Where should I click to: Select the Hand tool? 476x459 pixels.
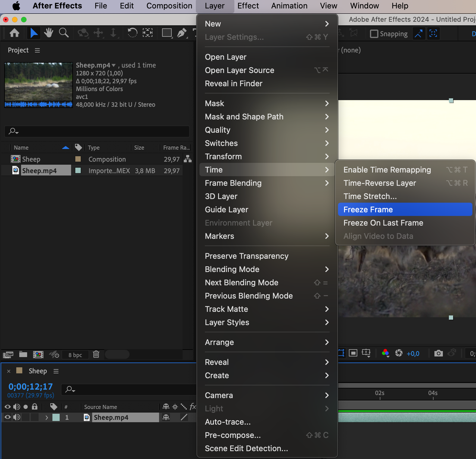coord(48,33)
